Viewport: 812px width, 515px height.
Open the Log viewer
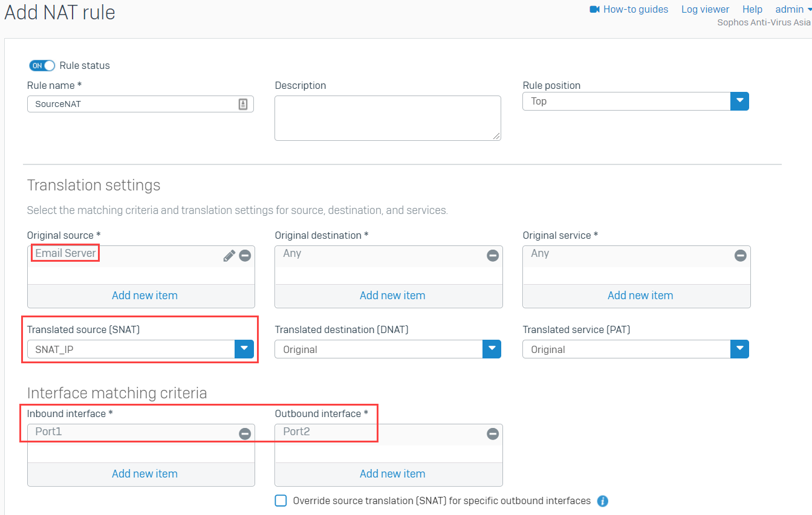(x=705, y=9)
